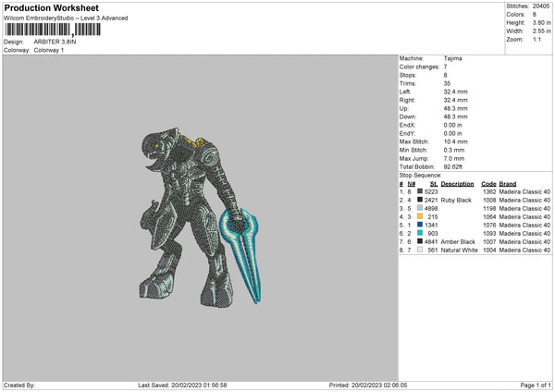Viewport: 555px width, 392px height.
Task: Click the 'Production Worksheet' title
Action: coord(51,7)
